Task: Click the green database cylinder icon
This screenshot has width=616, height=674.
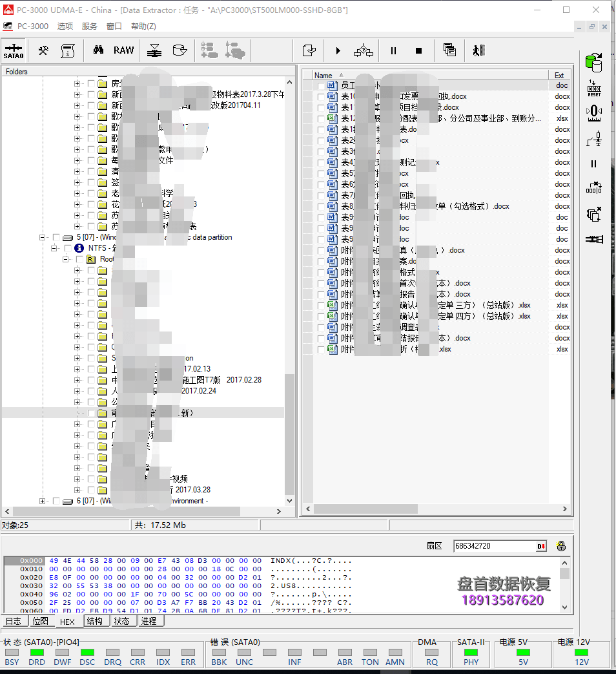Action: point(594,63)
